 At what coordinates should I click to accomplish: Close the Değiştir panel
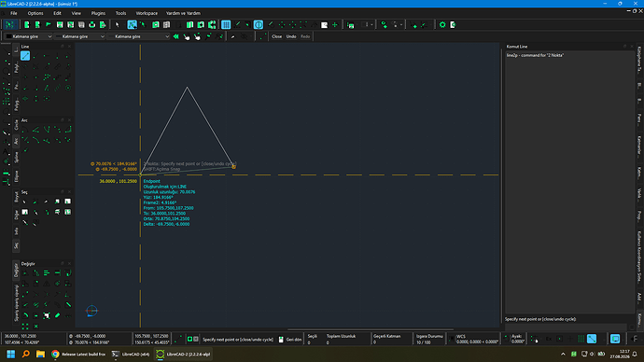coord(69,263)
